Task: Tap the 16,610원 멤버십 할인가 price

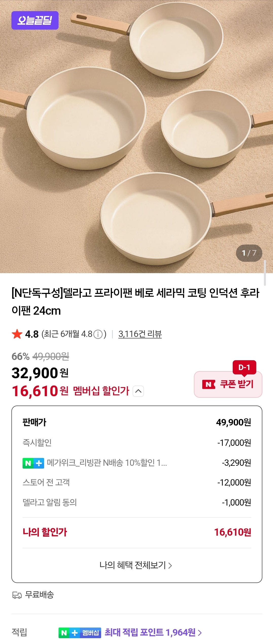Action: pos(40,391)
